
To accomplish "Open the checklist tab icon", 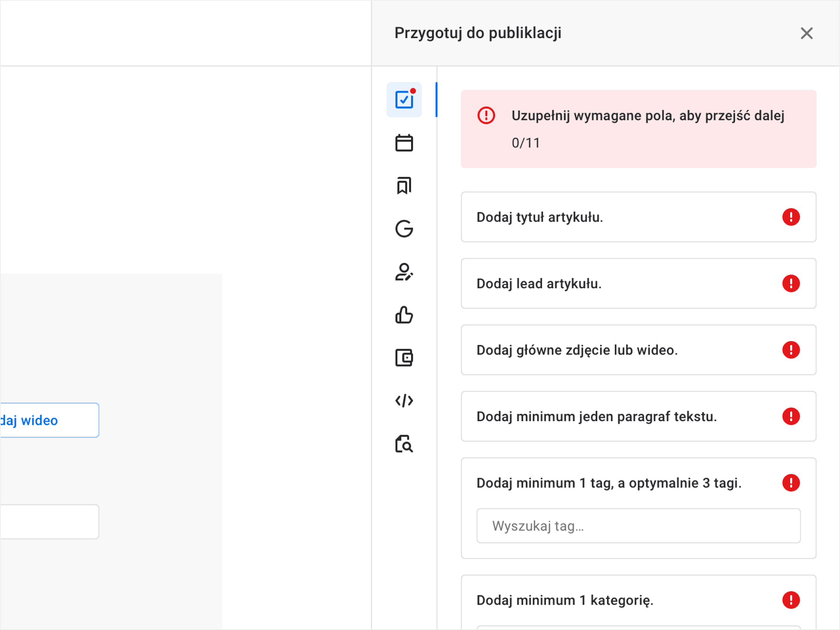I will click(404, 100).
